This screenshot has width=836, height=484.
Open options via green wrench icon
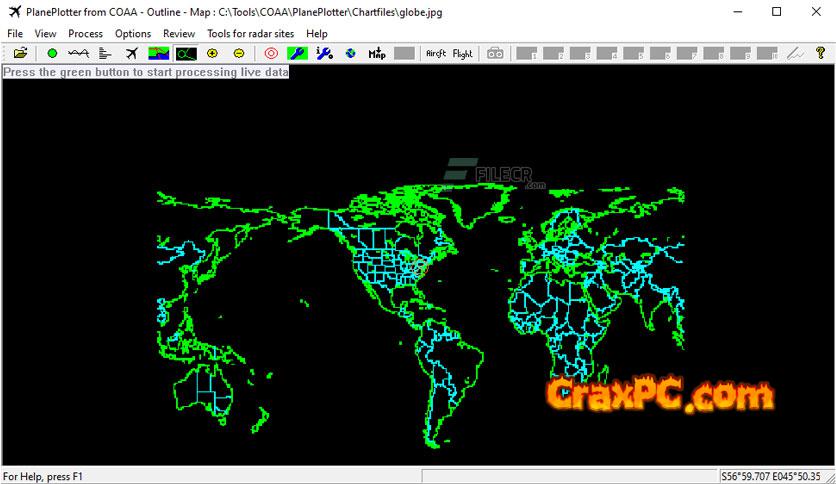tap(297, 53)
